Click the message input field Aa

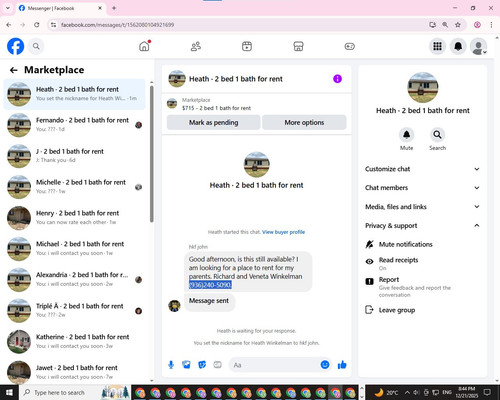[x=274, y=365]
